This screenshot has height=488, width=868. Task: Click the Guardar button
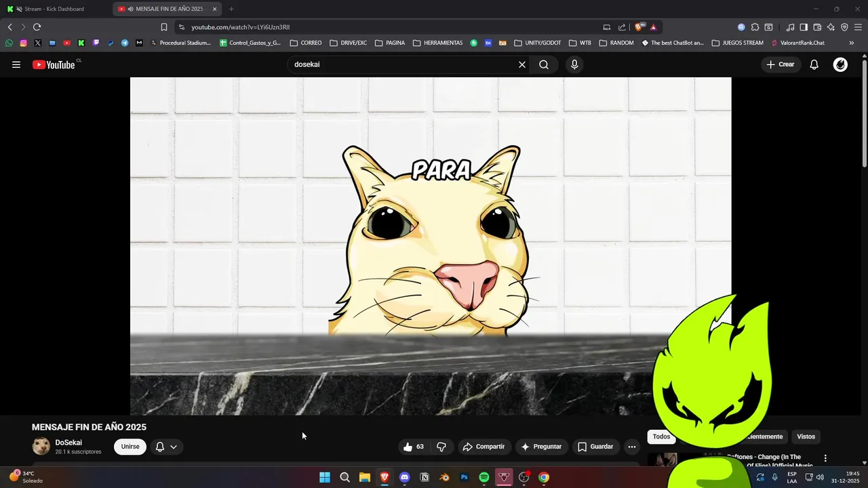point(595,447)
